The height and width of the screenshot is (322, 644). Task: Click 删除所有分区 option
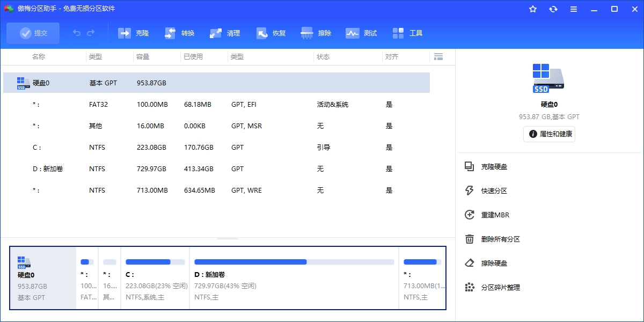(x=500, y=239)
